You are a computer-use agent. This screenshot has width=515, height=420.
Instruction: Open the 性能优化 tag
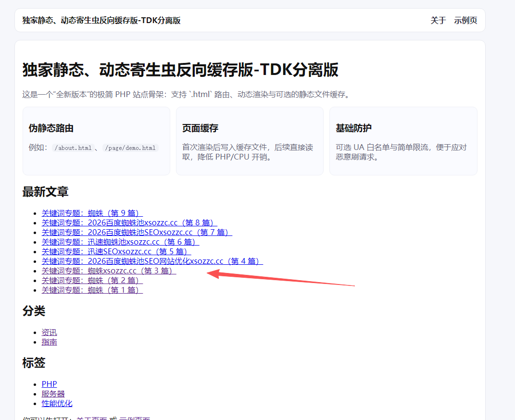(57, 404)
